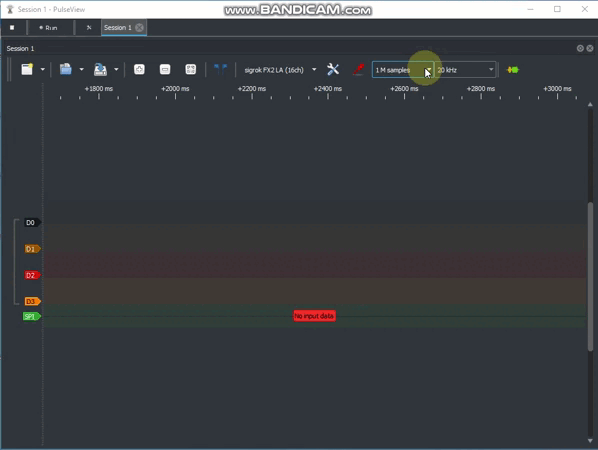Click the scrollbar up arrow
The height and width of the screenshot is (450, 598).
click(x=590, y=104)
